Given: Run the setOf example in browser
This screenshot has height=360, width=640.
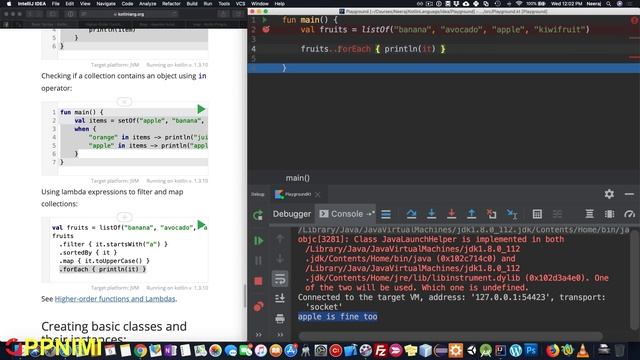Looking at the screenshot, I should (x=201, y=109).
